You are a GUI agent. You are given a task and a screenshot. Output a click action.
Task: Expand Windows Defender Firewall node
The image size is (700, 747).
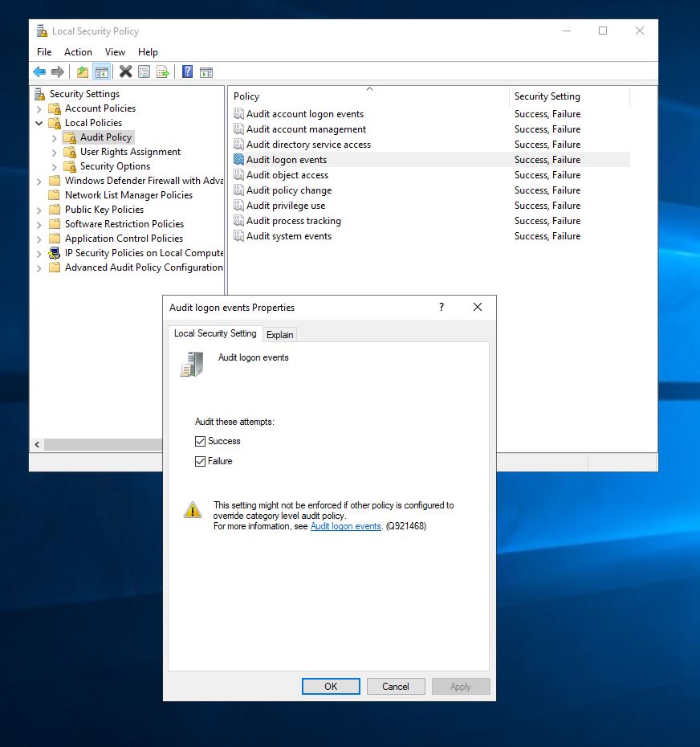pyautogui.click(x=39, y=182)
